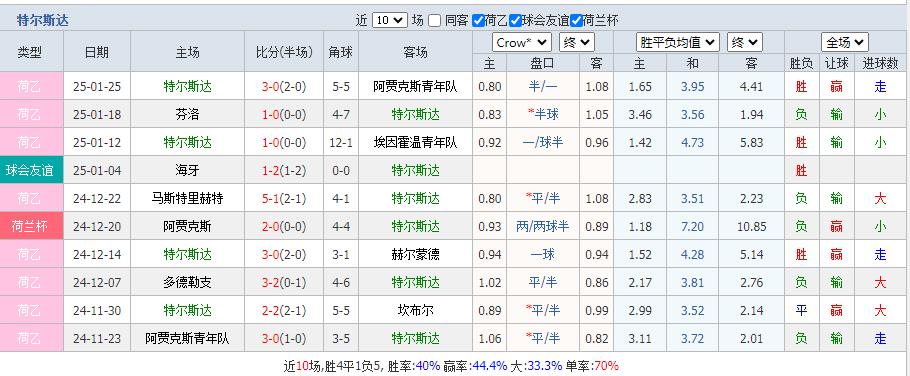Click the 进球数 column header
This screenshot has height=376, width=910.
tap(880, 63)
